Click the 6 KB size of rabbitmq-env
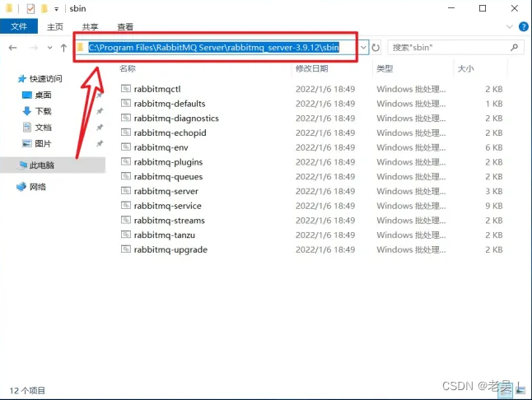 (x=493, y=147)
